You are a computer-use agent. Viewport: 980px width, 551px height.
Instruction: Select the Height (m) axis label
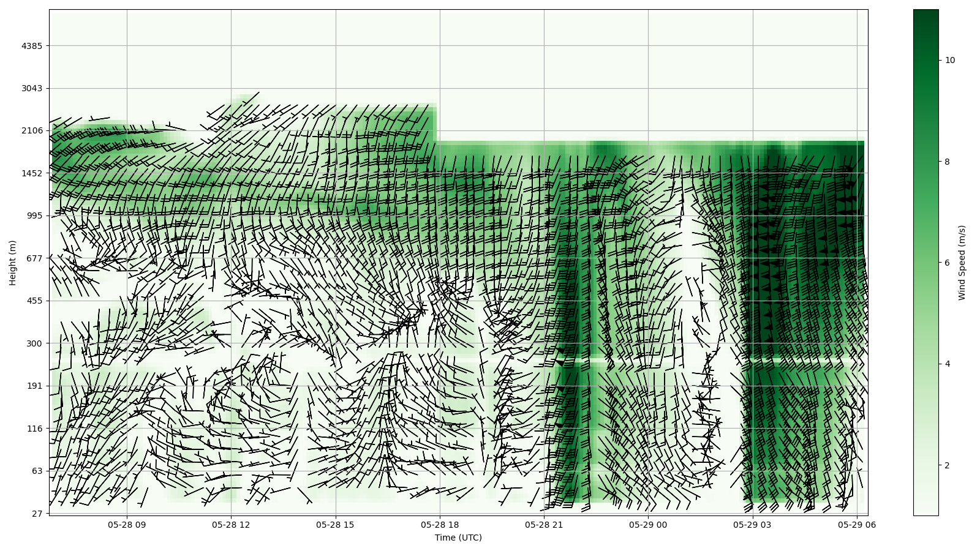(12, 263)
